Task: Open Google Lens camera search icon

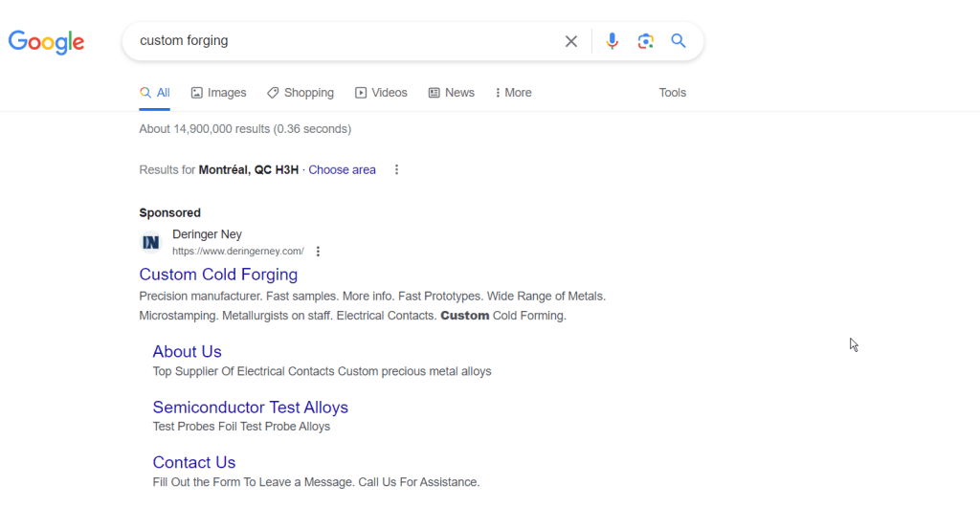Action: [x=646, y=41]
